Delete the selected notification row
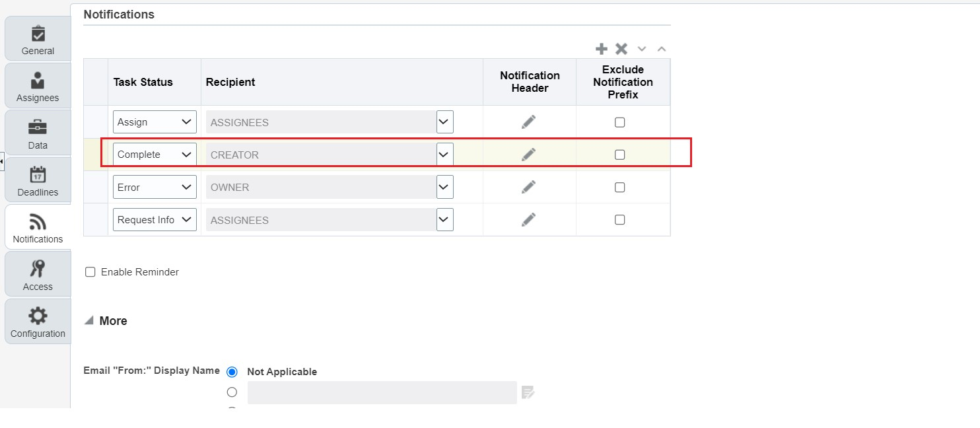980x428 pixels. tap(621, 48)
